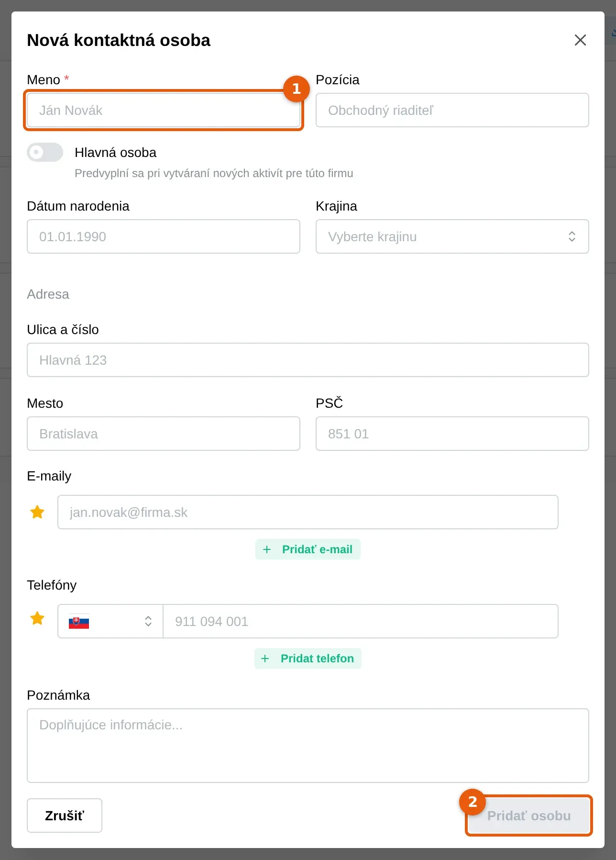Click the Pridat telefon button
This screenshot has width=616, height=860.
[x=308, y=659]
